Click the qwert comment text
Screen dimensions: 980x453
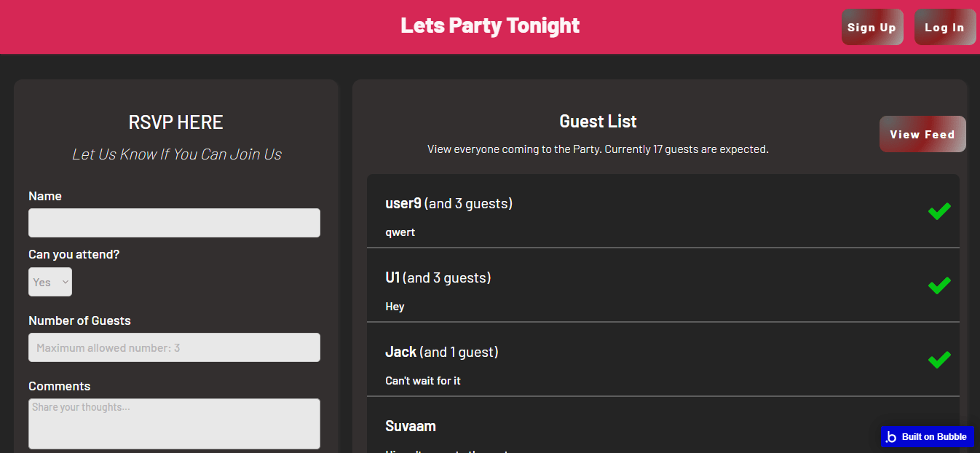(x=400, y=232)
